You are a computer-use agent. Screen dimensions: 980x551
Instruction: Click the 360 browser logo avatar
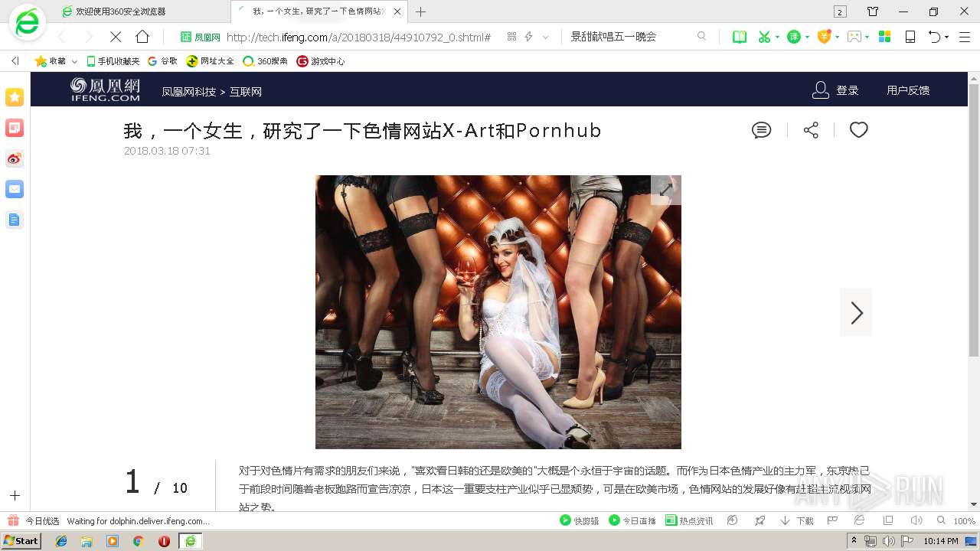coord(28,23)
